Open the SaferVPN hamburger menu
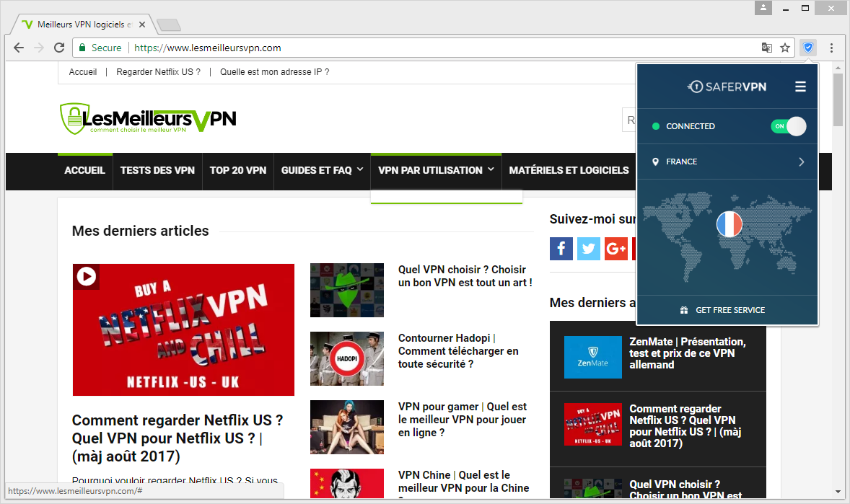 coord(800,87)
